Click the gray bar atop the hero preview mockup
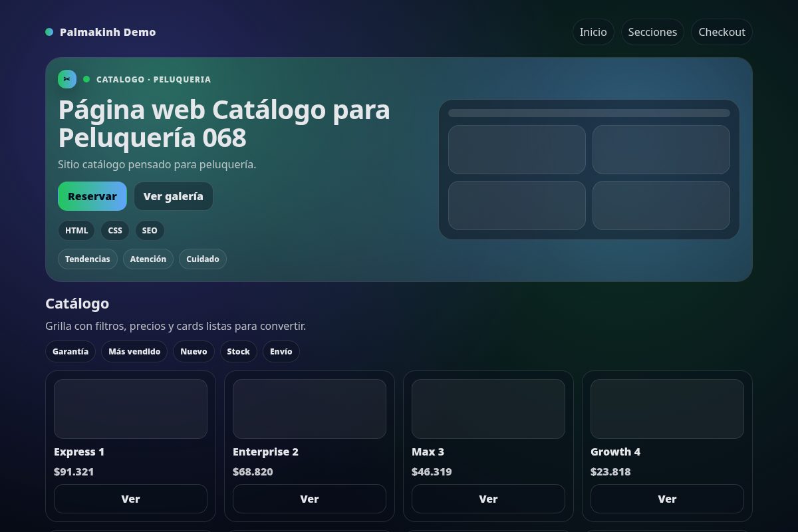Viewport: 798px width, 532px height. click(x=589, y=113)
